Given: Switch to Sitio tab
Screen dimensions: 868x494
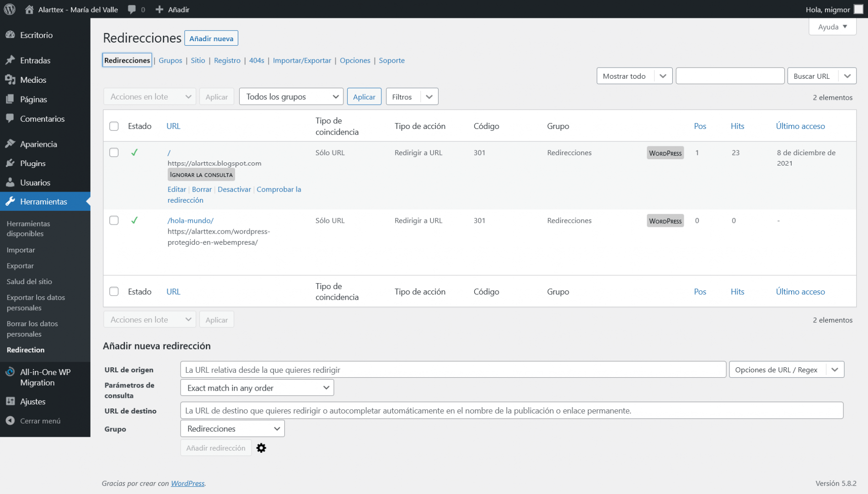Looking at the screenshot, I should pyautogui.click(x=198, y=60).
